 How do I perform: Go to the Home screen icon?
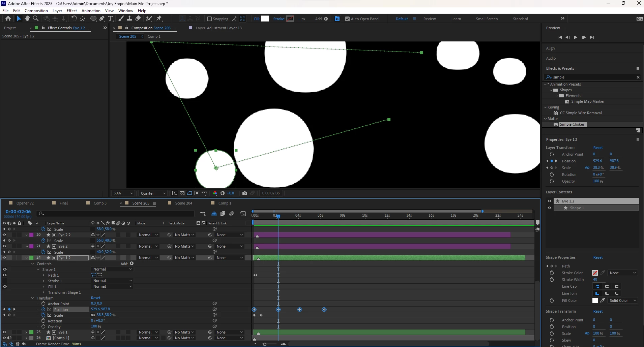(8, 19)
